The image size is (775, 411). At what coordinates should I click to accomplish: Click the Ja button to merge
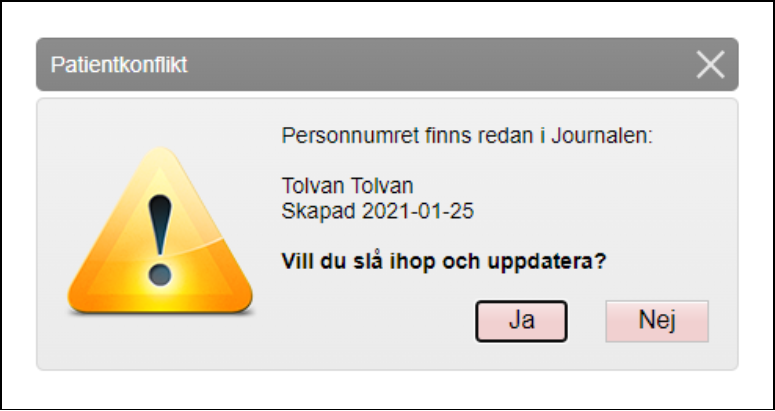pos(521,322)
